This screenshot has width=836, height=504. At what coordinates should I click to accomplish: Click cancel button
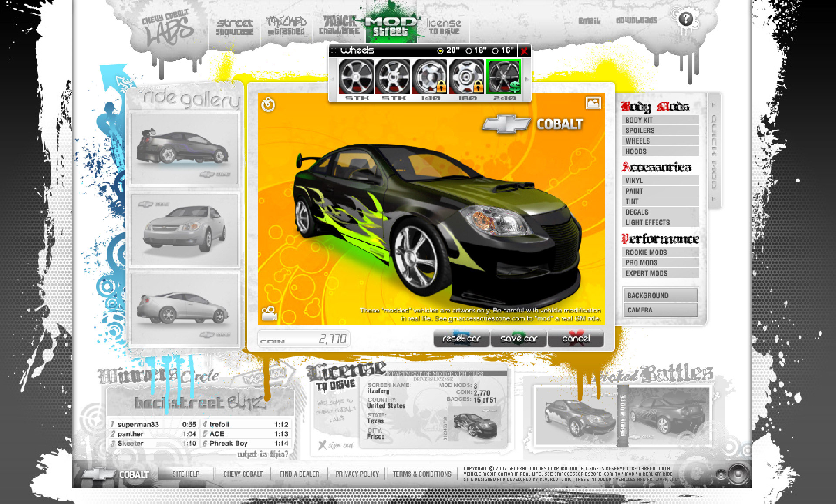point(576,339)
